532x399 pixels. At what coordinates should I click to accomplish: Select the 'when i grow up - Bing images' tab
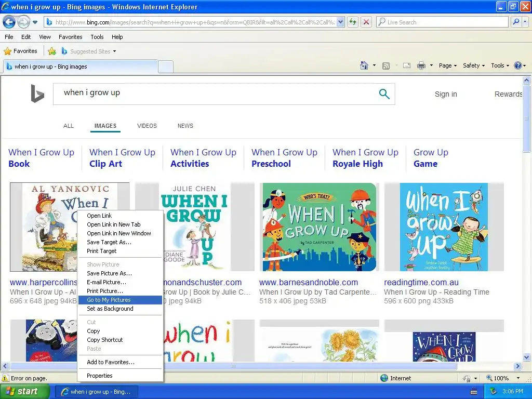(81, 66)
